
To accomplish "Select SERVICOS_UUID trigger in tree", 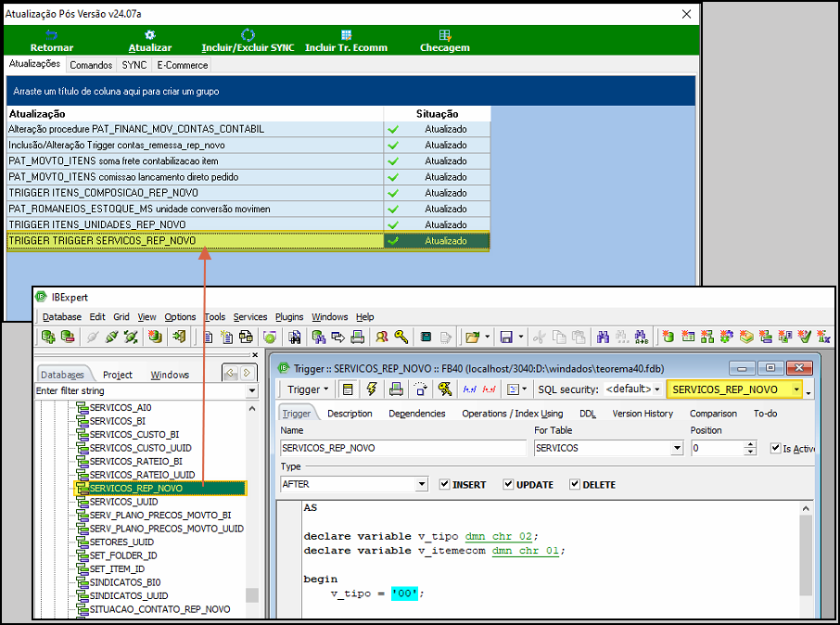I will [123, 502].
